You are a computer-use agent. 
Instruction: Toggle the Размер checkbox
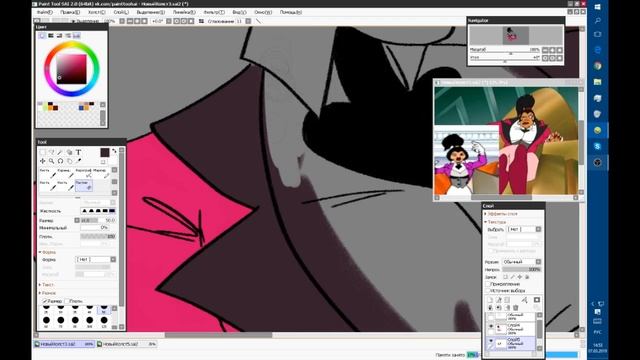click(44, 301)
